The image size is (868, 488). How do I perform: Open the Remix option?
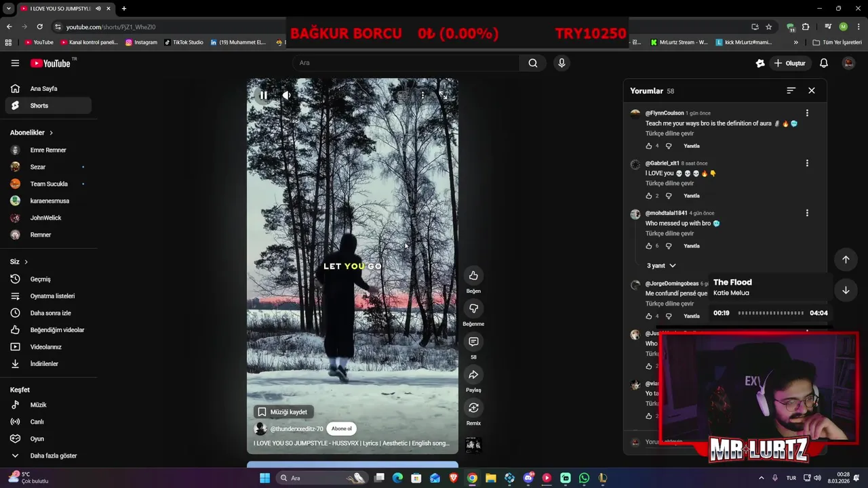tap(473, 407)
